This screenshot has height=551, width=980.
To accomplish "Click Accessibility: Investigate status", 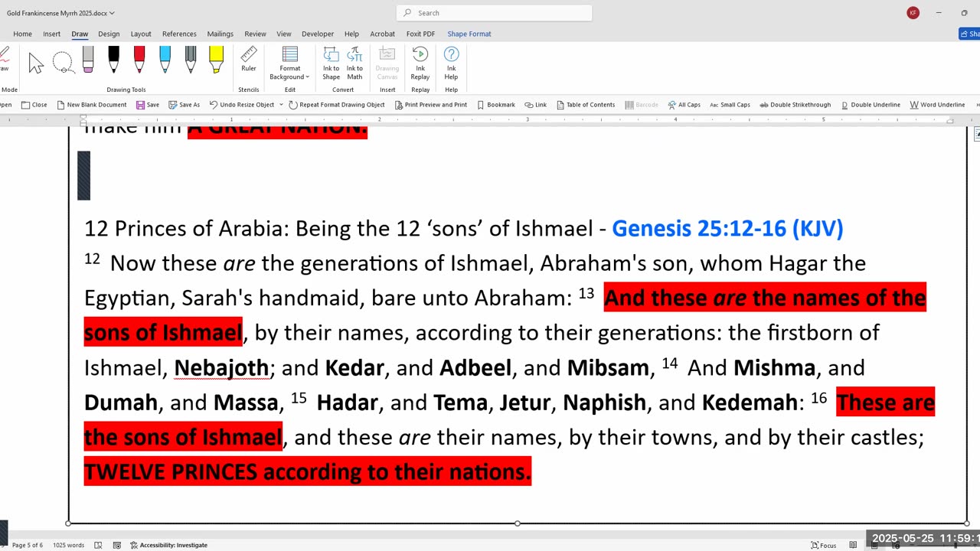I will click(168, 545).
